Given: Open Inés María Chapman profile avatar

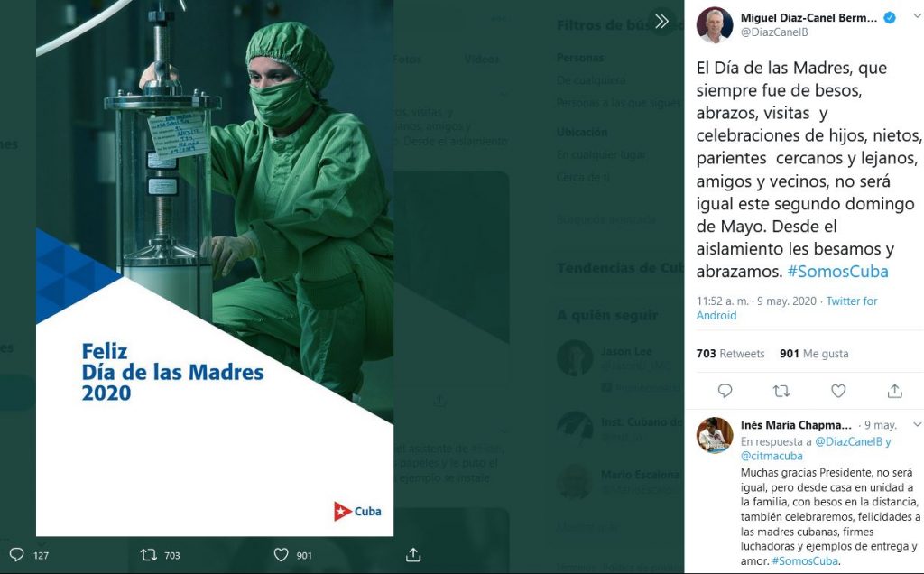Looking at the screenshot, I should [715, 435].
